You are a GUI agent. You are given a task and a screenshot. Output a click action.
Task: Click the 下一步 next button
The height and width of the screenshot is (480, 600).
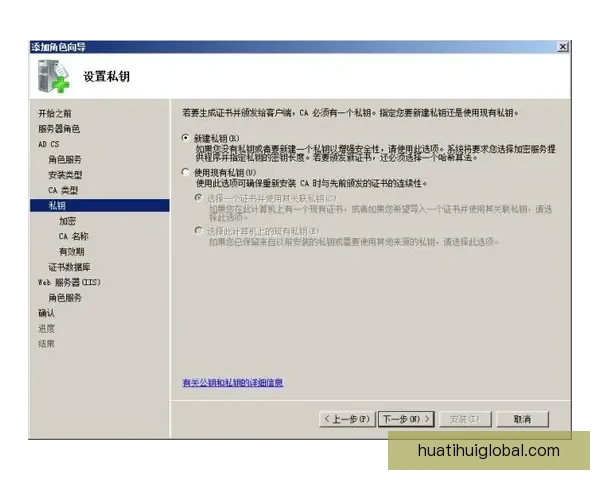406,419
